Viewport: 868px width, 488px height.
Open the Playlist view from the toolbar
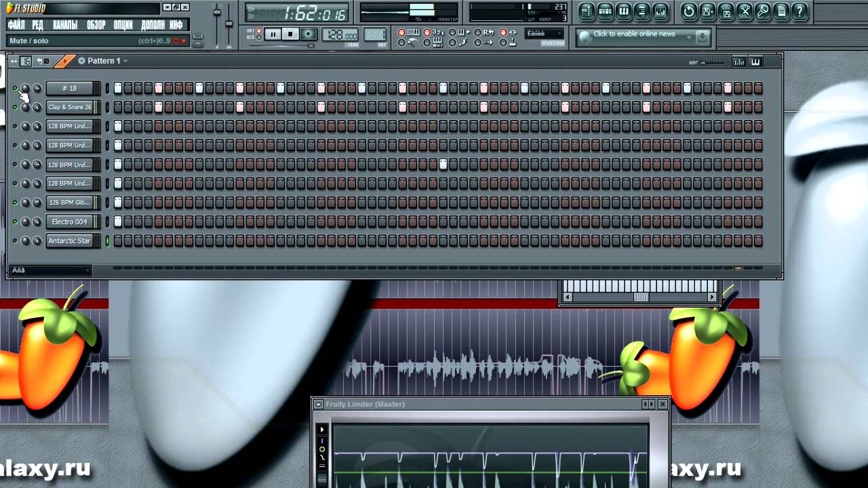coord(587,11)
